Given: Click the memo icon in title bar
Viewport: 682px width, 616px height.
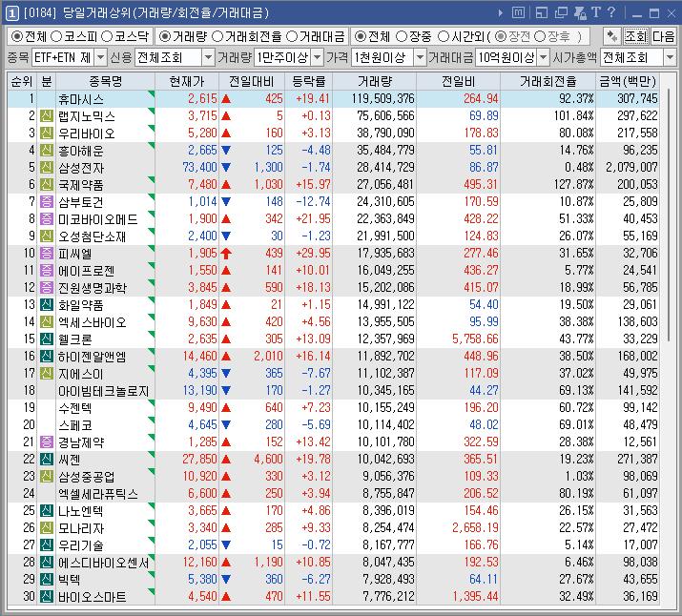Looking at the screenshot, I should (x=518, y=13).
